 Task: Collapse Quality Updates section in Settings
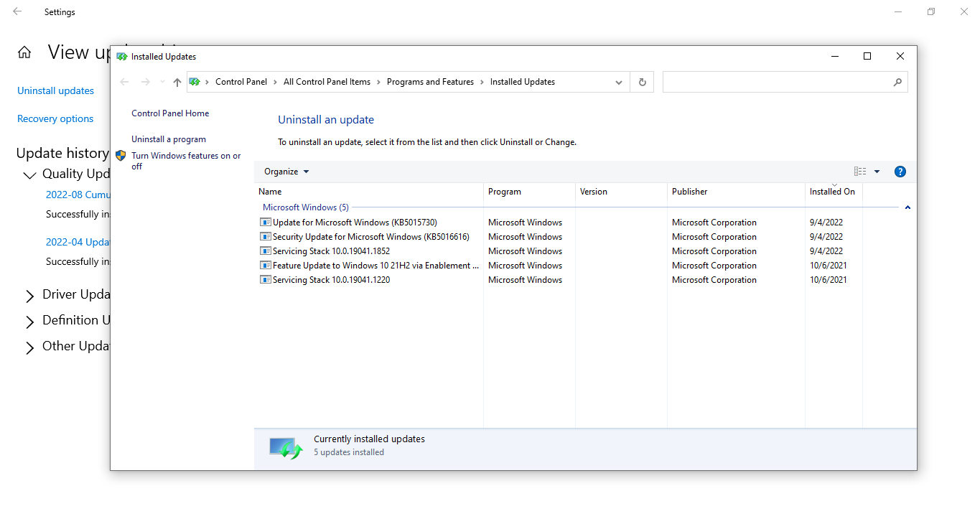point(29,174)
